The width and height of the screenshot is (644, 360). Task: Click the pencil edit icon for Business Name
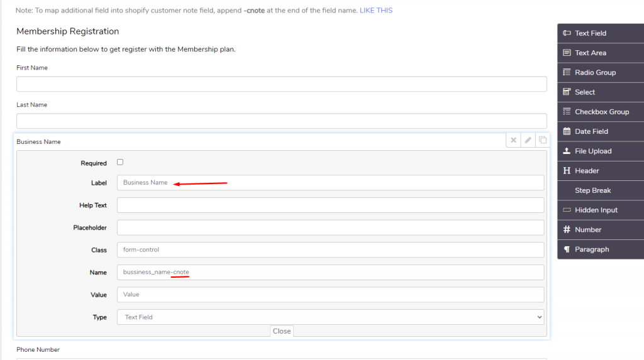(528, 140)
